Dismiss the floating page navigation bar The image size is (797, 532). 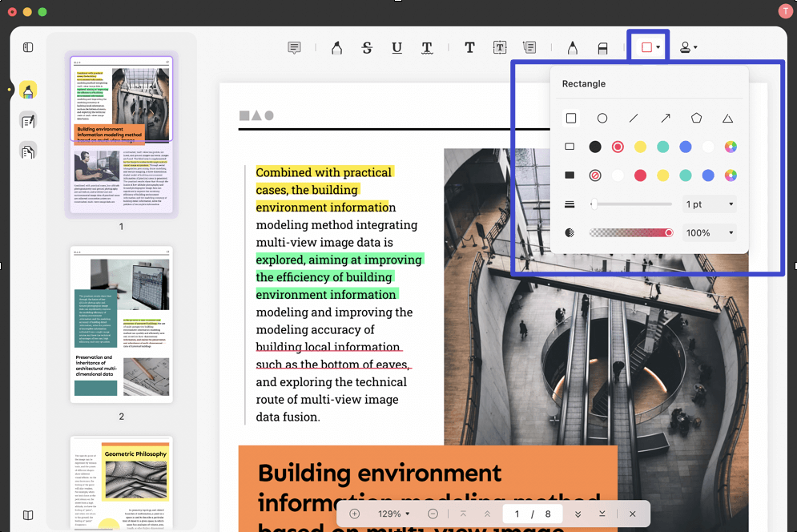point(632,514)
